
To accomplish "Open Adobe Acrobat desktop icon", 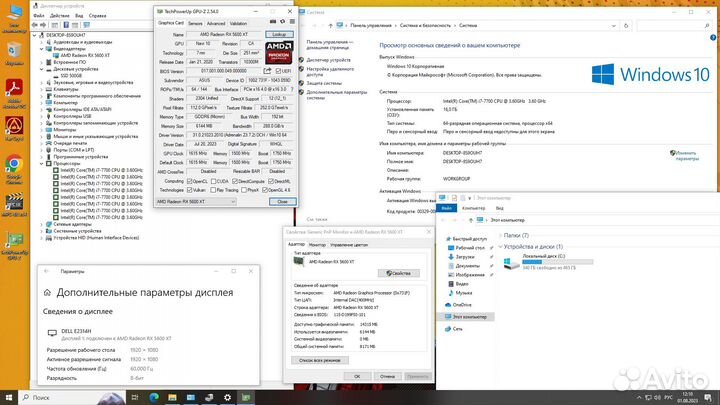I will point(14,88).
